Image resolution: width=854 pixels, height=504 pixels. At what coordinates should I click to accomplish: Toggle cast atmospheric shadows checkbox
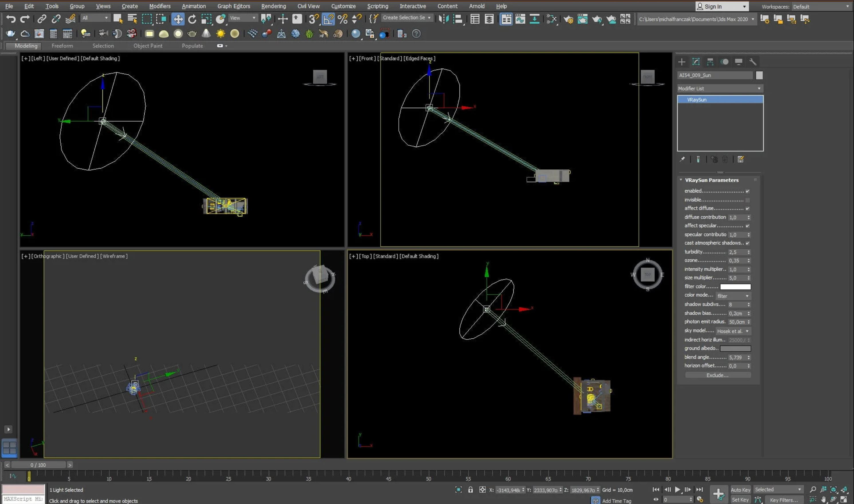pos(748,243)
